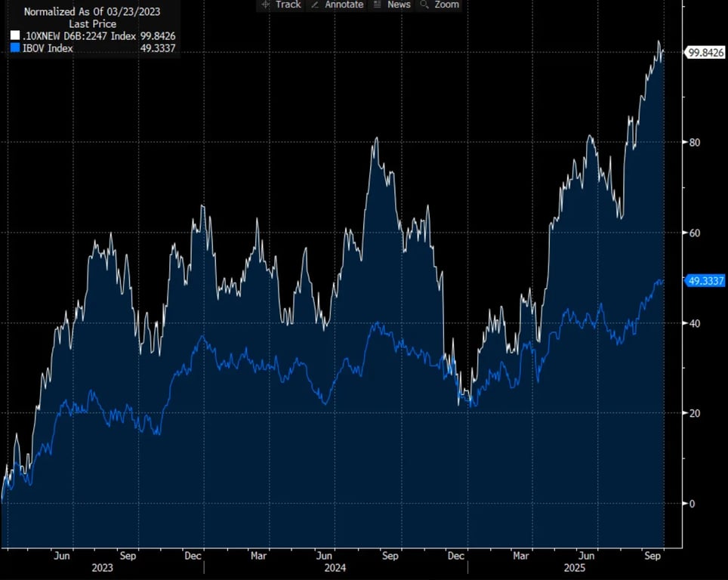Click the Track crosshair icon
The height and width of the screenshot is (580, 728).
pyautogui.click(x=265, y=5)
